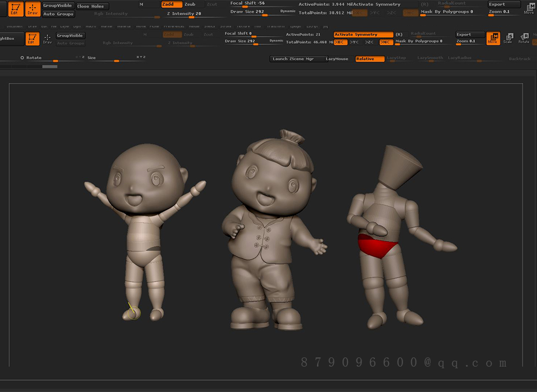The height and width of the screenshot is (392, 537).
Task: Adjust Rgb Intensity slider in upper toolbar
Action: tap(127, 15)
